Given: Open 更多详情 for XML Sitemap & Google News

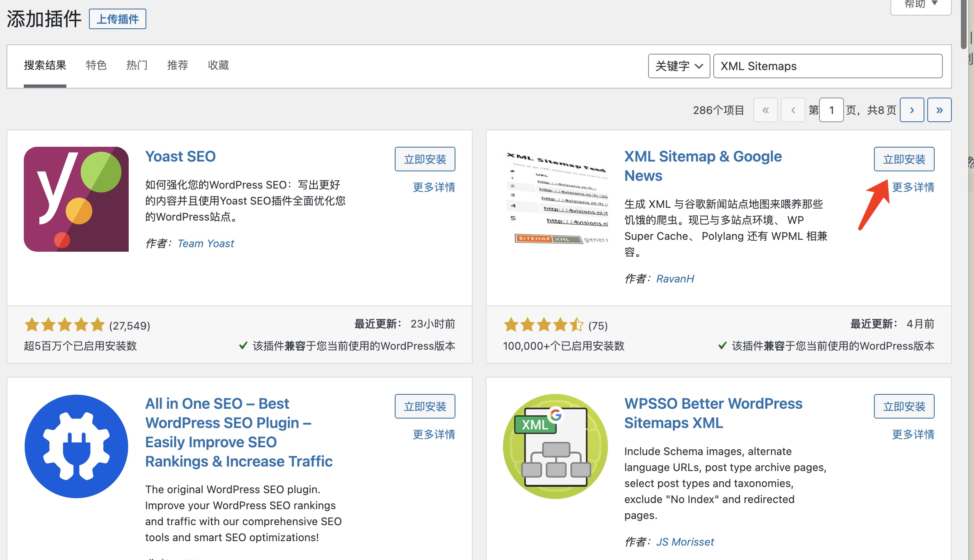Looking at the screenshot, I should pos(913,187).
